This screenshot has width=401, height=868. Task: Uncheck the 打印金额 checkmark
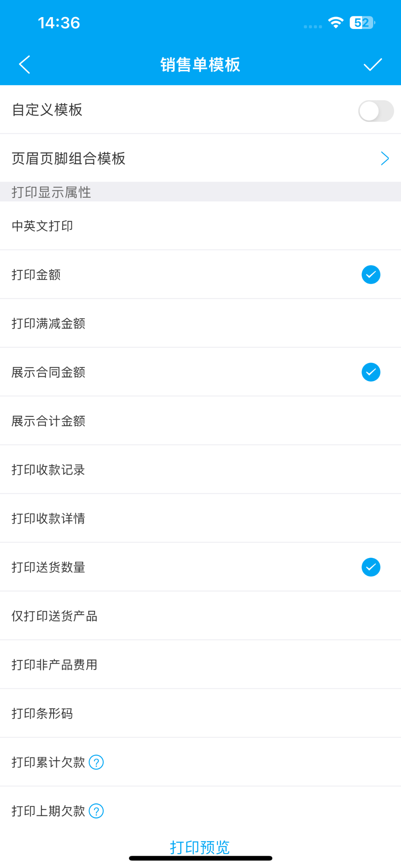371,275
